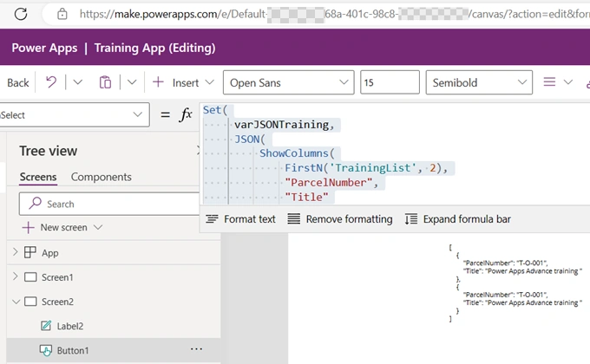Viewport: 590px width, 364px height.
Task: Select Label2 in the tree view
Action: [x=69, y=326]
